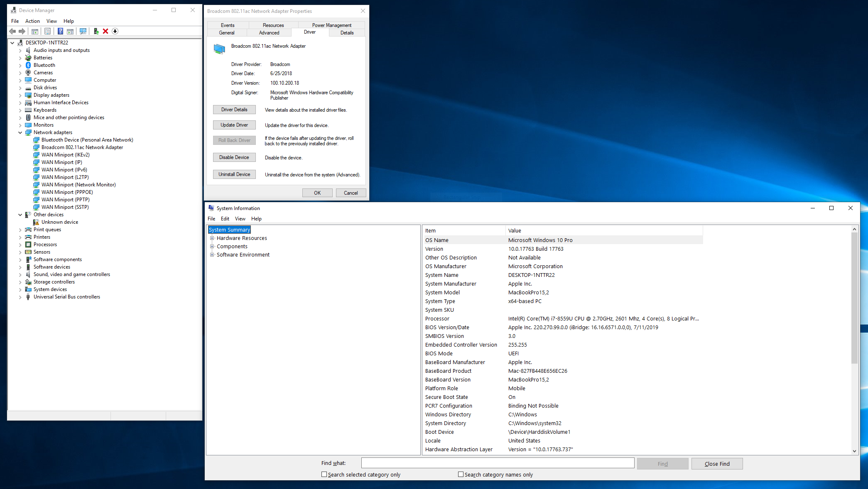The width and height of the screenshot is (868, 489).
Task: Click the Properties toolbar icon
Action: (47, 31)
